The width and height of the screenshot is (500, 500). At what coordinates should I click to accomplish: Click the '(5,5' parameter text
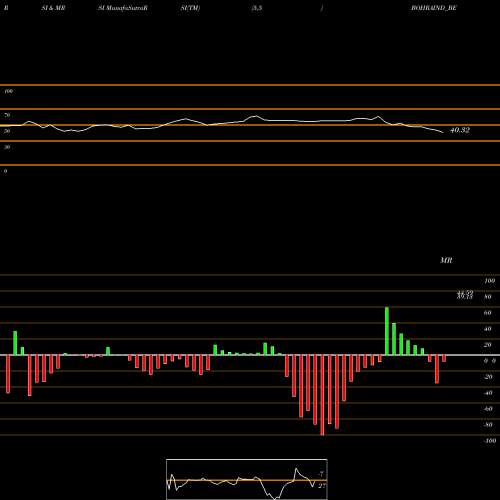(x=257, y=8)
